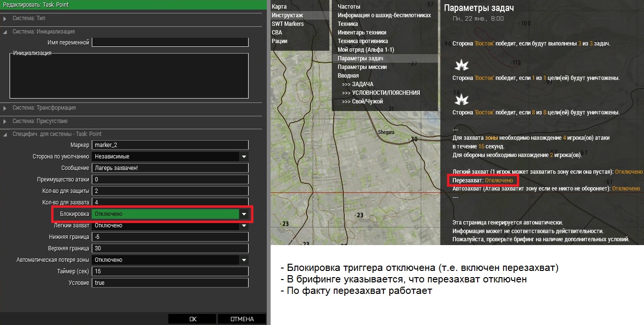Open the >>> ЗАДАЧА briefing subsection
644x325 pixels.
pos(358,84)
